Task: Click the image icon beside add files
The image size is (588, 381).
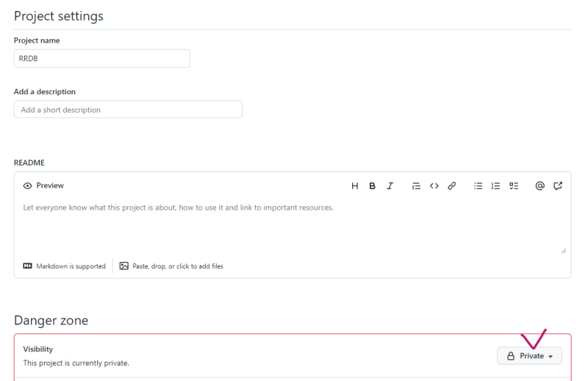Action: pyautogui.click(x=124, y=266)
